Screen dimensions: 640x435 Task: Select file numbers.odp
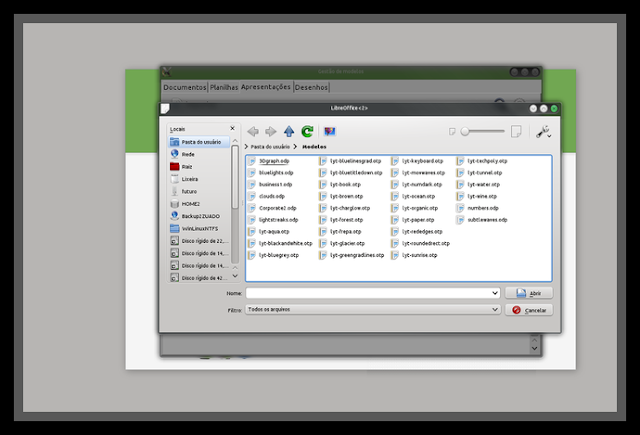tap(478, 209)
